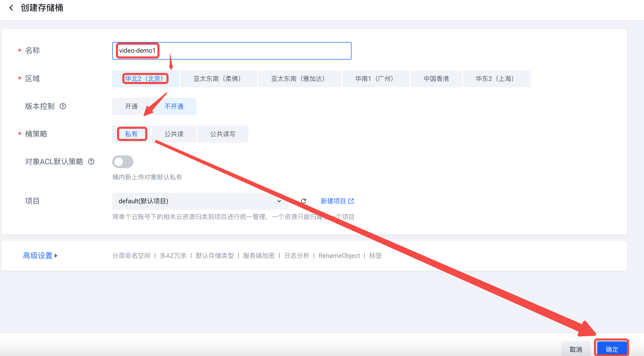Select region 华北2（北京）

[146, 79]
